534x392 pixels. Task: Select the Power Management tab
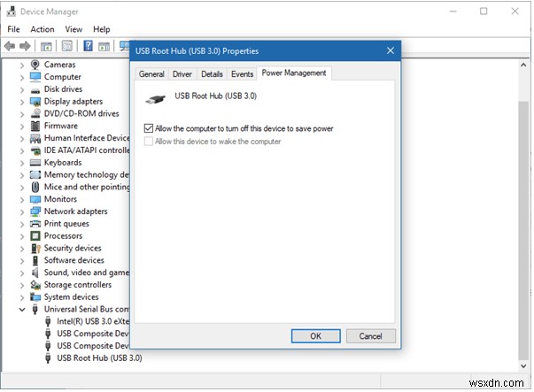(x=294, y=73)
